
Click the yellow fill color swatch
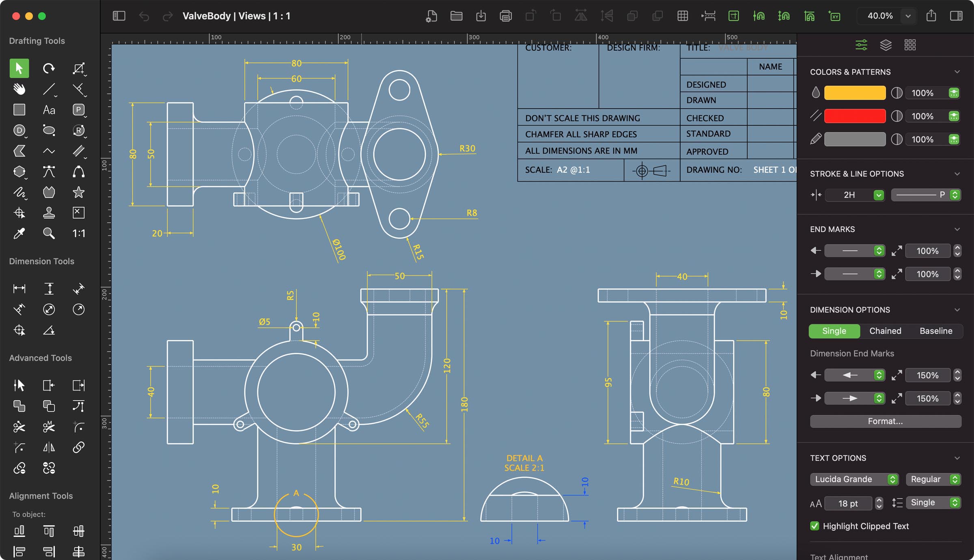pos(854,92)
